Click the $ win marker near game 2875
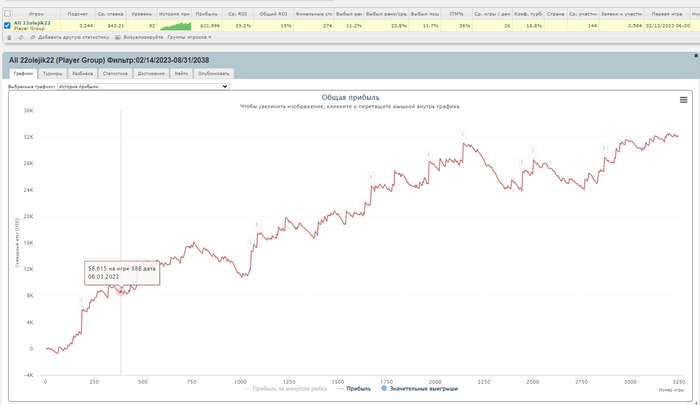The height and width of the screenshot is (405, 700). coord(604,148)
